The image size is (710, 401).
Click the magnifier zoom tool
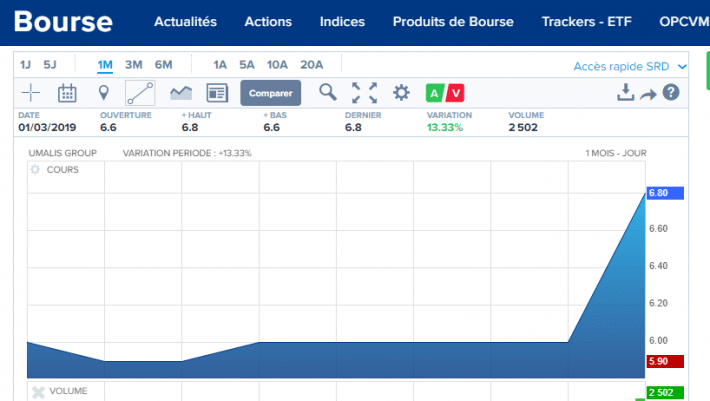[x=328, y=92]
